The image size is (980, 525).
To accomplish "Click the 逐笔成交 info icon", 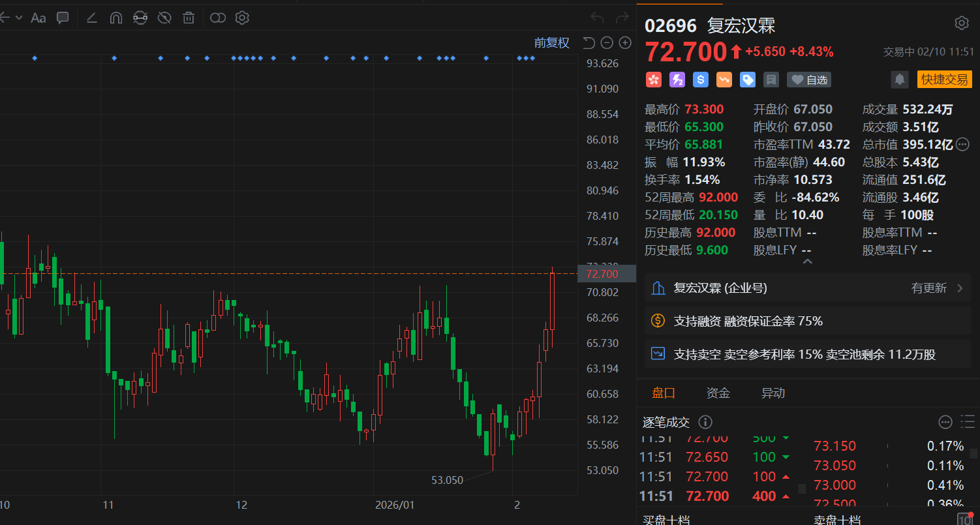I will pos(705,422).
